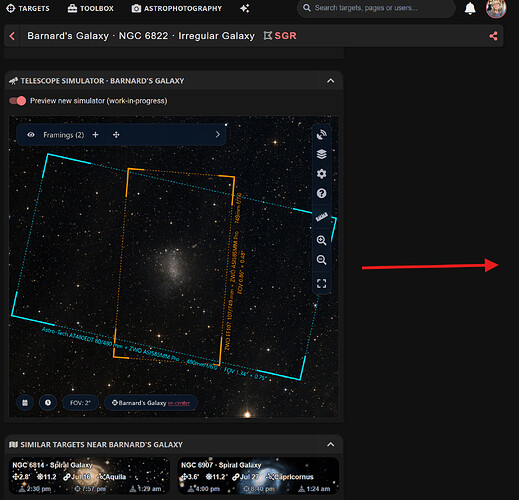Image resolution: width=519 pixels, height=500 pixels.
Task: Open the layers icon in simulator
Action: pos(321,154)
